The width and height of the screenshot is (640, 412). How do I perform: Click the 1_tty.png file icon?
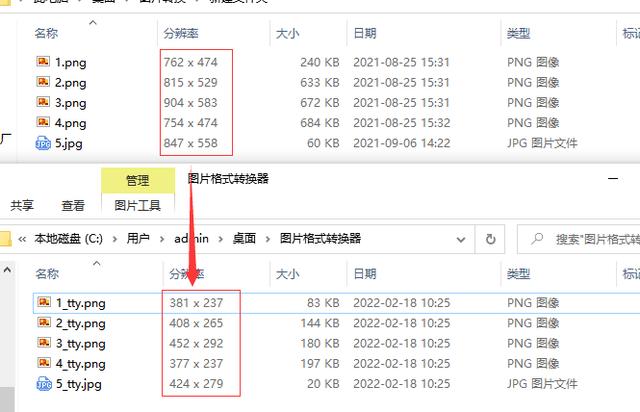(44, 302)
